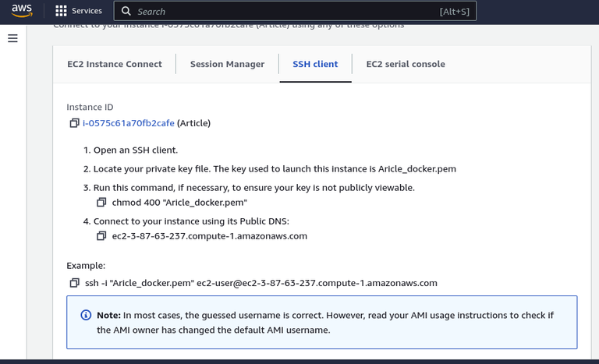Copy the instance ID

point(74,123)
